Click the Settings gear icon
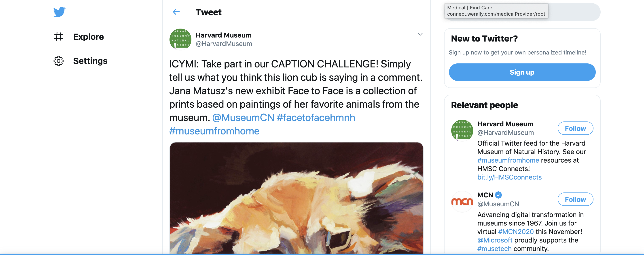 coord(59,61)
